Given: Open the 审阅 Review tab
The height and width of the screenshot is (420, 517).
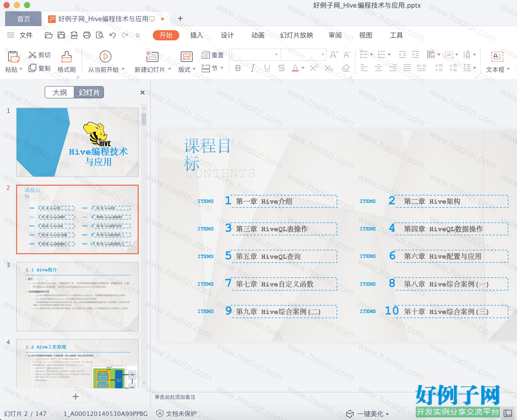Looking at the screenshot, I should [x=335, y=35].
